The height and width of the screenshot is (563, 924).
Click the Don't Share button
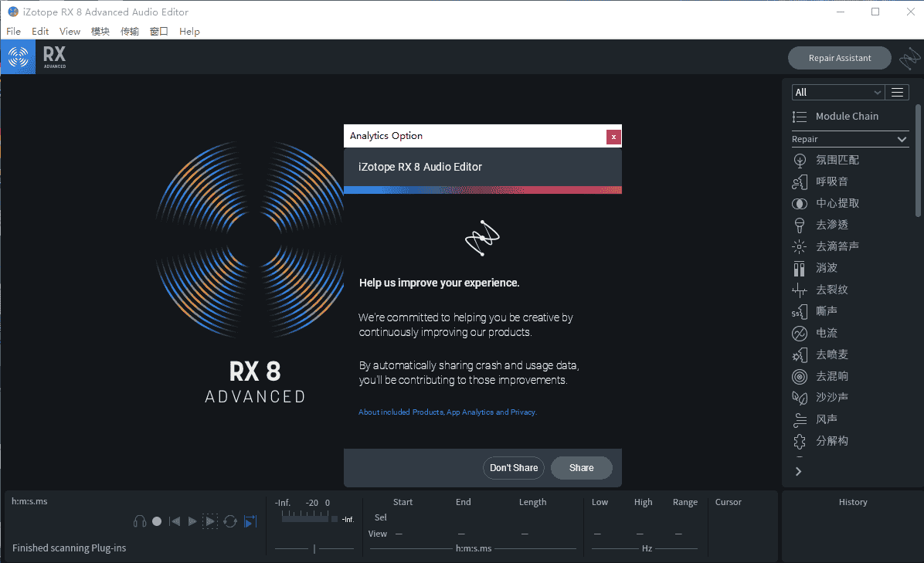(514, 467)
